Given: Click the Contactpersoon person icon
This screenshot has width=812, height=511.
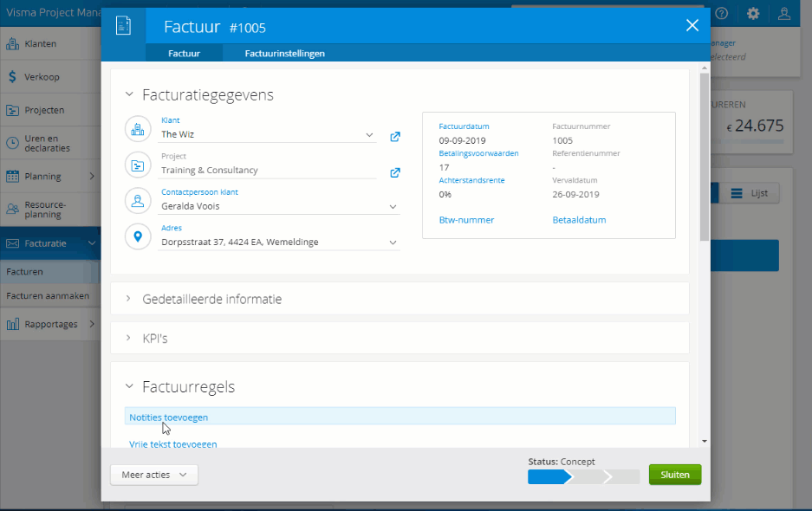Looking at the screenshot, I should [138, 201].
